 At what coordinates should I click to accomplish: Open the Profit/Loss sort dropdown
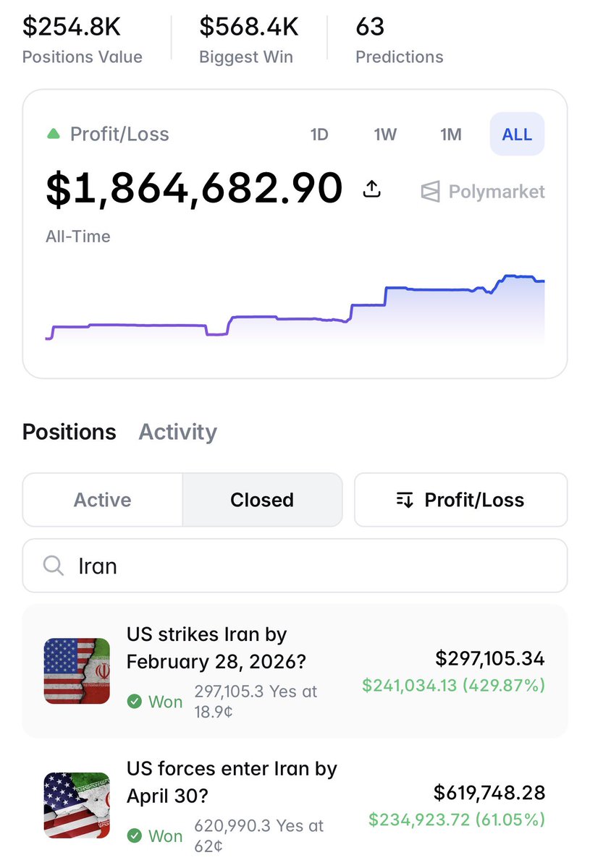pos(460,500)
